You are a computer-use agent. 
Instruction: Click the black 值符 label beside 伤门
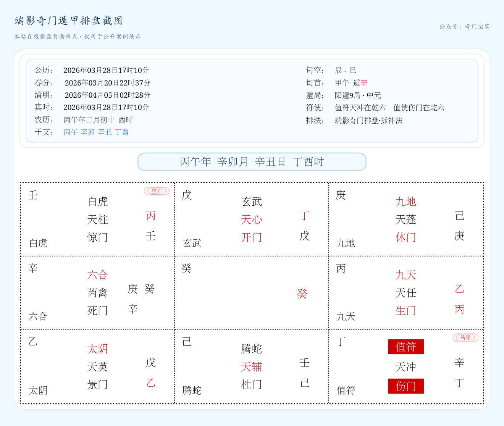(x=346, y=390)
